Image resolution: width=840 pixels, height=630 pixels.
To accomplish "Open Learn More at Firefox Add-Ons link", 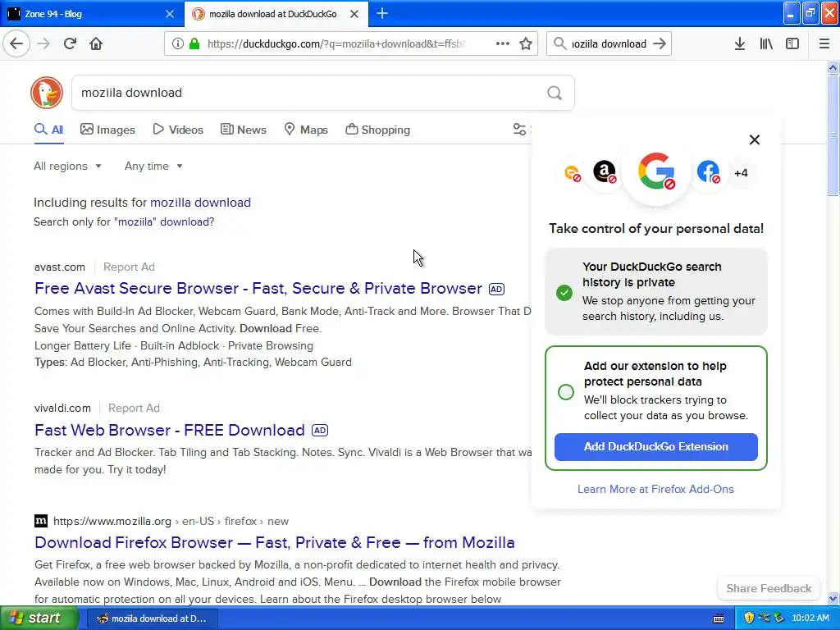I will [655, 489].
